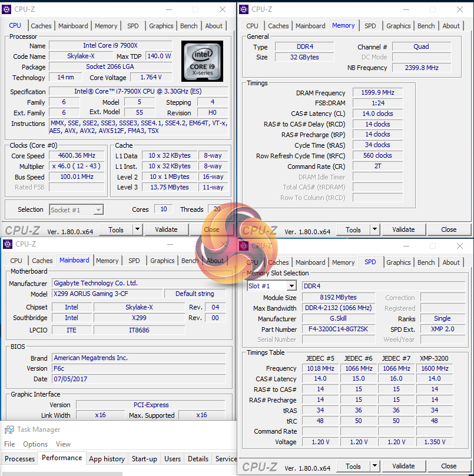Image resolution: width=474 pixels, height=476 pixels.
Task: Select Mainboard tab in SPD window
Action: [x=310, y=262]
